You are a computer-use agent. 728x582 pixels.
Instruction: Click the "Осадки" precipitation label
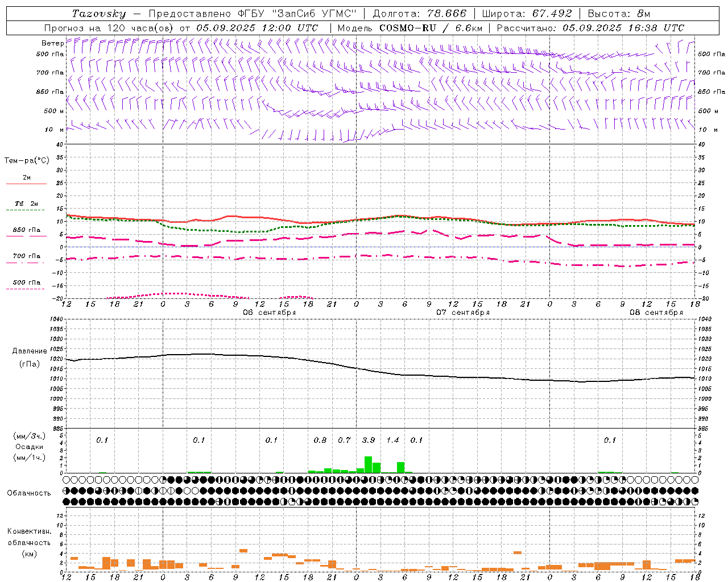click(x=30, y=447)
